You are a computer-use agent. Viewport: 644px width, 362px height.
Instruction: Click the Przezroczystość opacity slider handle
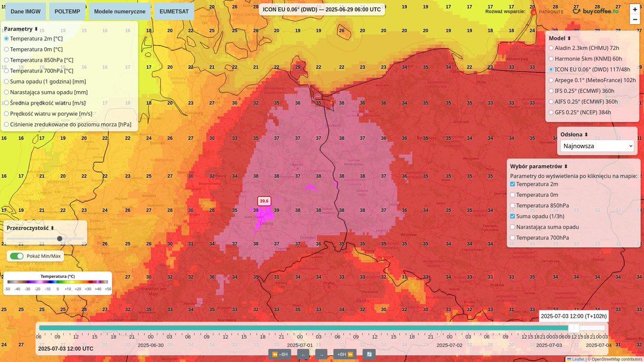(60, 239)
